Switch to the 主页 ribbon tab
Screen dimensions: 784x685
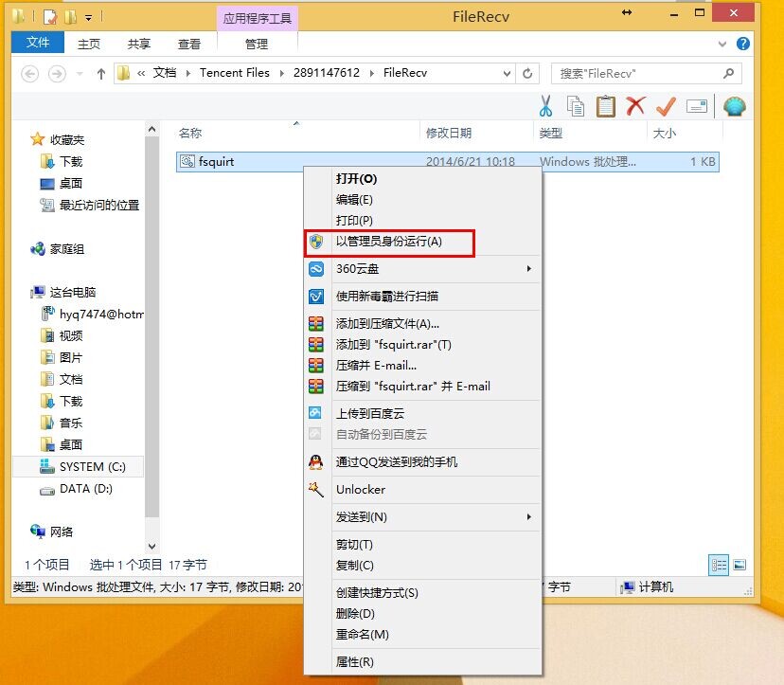coord(89,44)
